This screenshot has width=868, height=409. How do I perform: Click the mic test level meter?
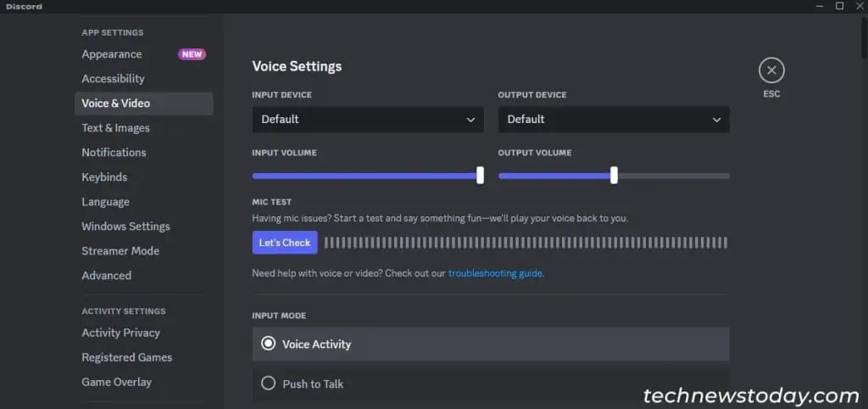(x=526, y=243)
